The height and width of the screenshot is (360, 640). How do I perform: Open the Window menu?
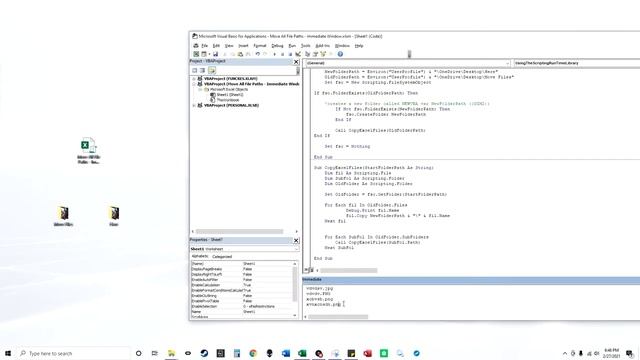[342, 46]
